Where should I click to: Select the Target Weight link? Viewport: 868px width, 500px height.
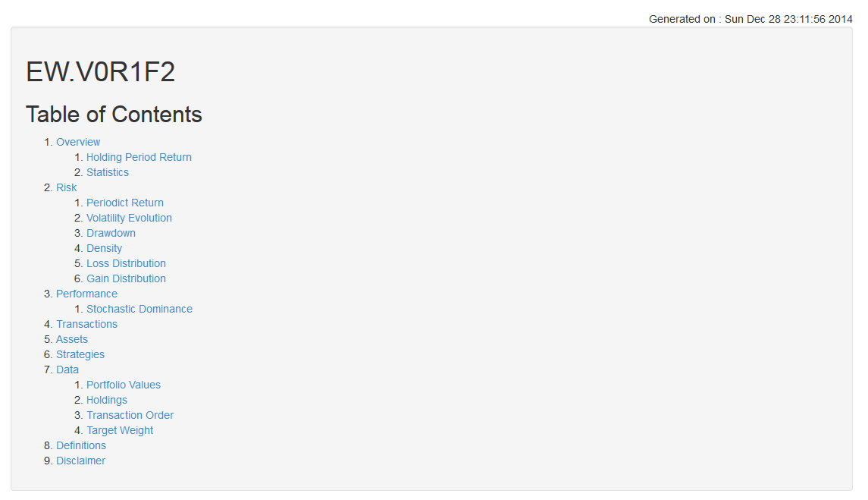pos(120,430)
